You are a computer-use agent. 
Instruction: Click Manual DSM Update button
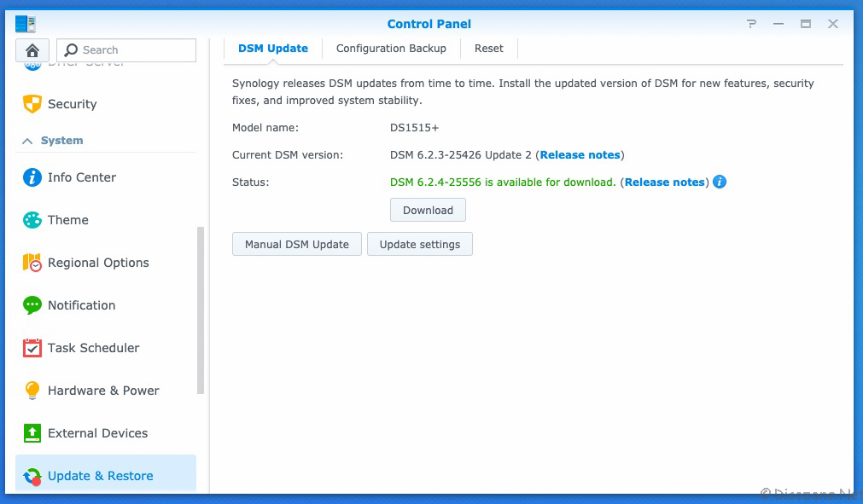pos(297,244)
